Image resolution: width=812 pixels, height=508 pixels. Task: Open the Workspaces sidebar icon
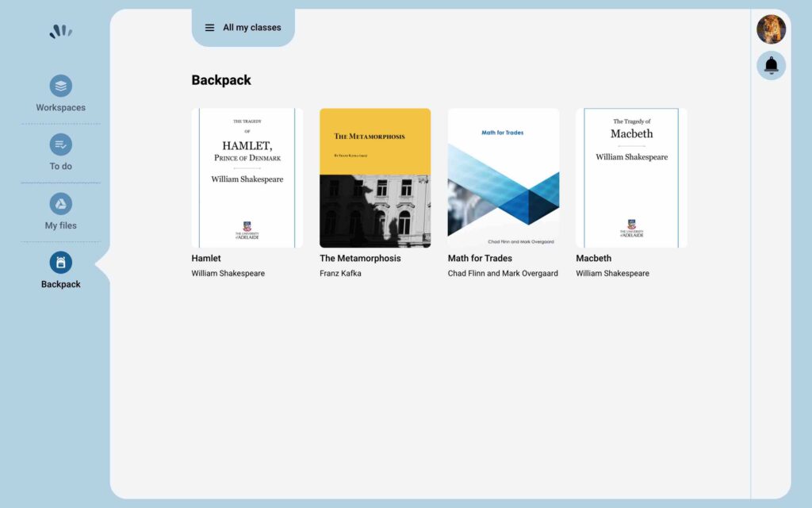click(x=60, y=84)
